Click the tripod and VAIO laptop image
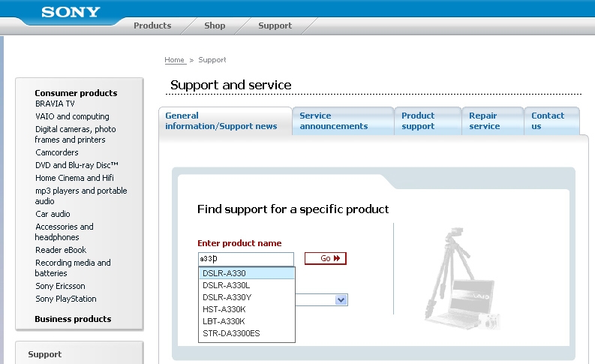Screen dimensions: 595x364 tap(462, 279)
